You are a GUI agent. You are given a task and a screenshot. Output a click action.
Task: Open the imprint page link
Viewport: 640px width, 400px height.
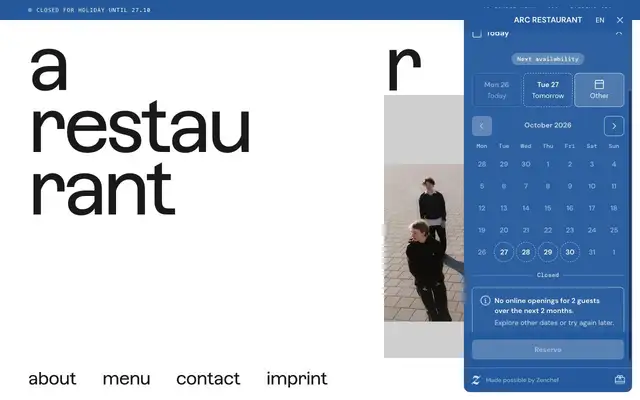coord(297,379)
